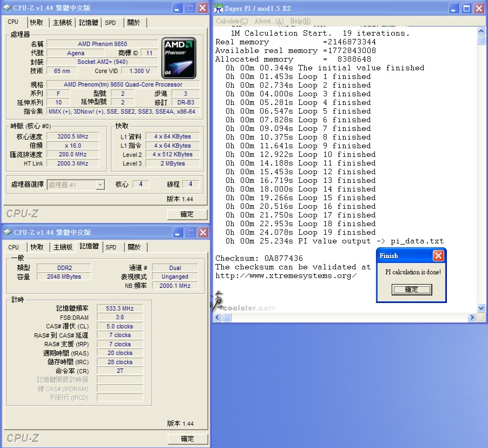Open the 主機板 tab in top CPU-Z window
The height and width of the screenshot is (448, 488).
(x=62, y=23)
